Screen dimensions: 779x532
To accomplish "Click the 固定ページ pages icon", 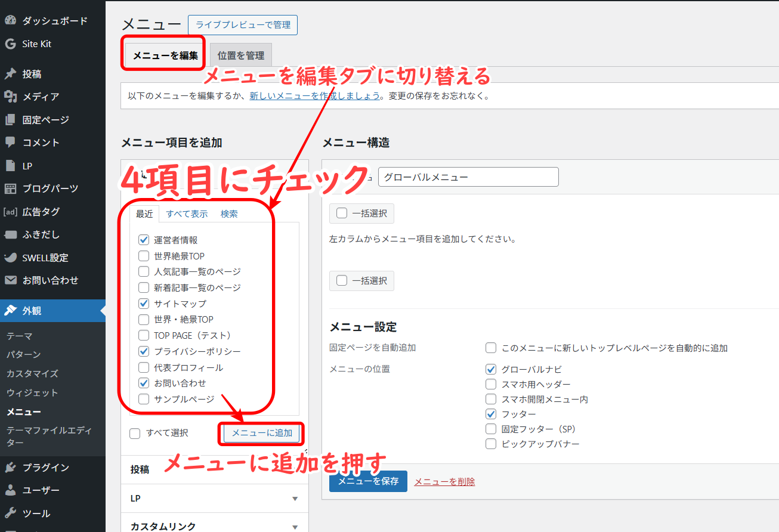I will 10,120.
